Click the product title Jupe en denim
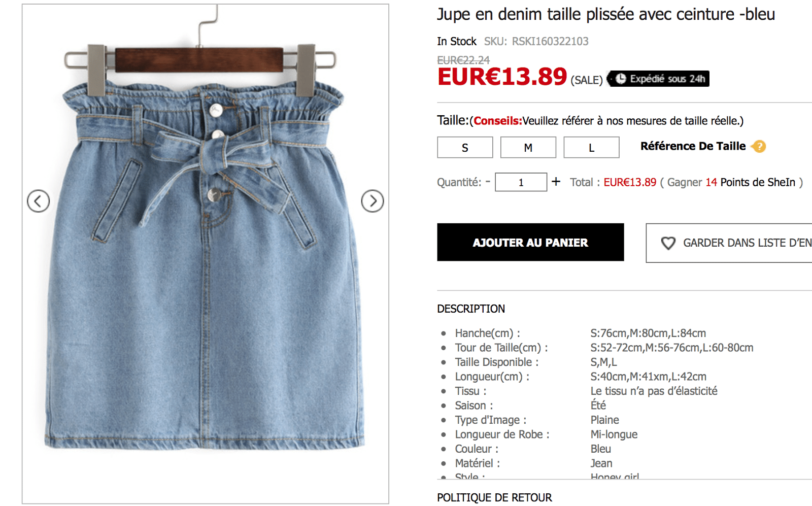 pos(606,14)
